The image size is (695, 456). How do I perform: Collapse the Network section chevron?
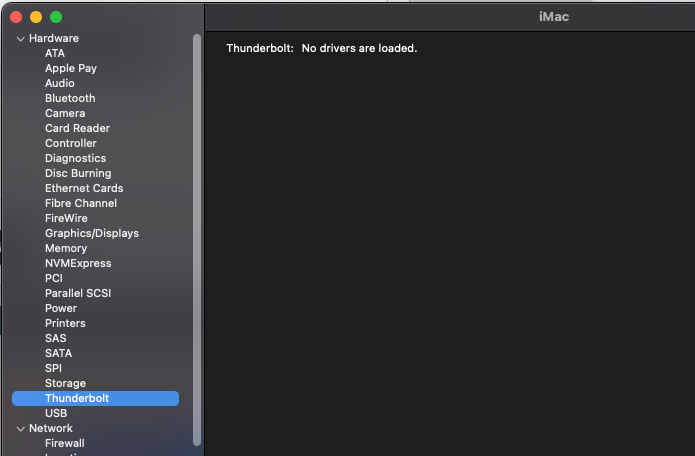20,429
